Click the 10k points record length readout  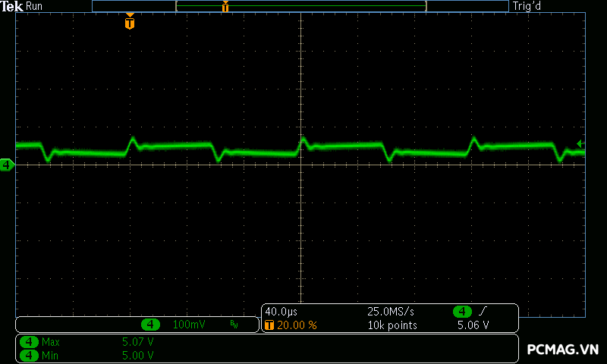point(393,325)
